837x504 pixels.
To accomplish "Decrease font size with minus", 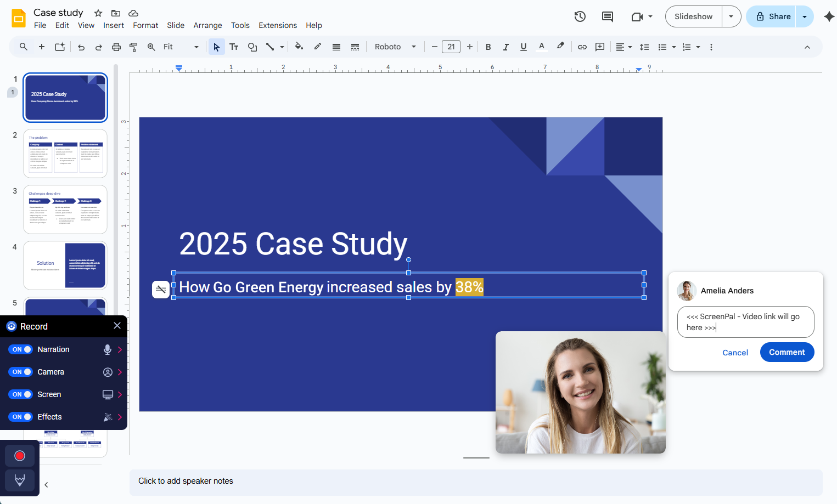I will click(x=435, y=47).
